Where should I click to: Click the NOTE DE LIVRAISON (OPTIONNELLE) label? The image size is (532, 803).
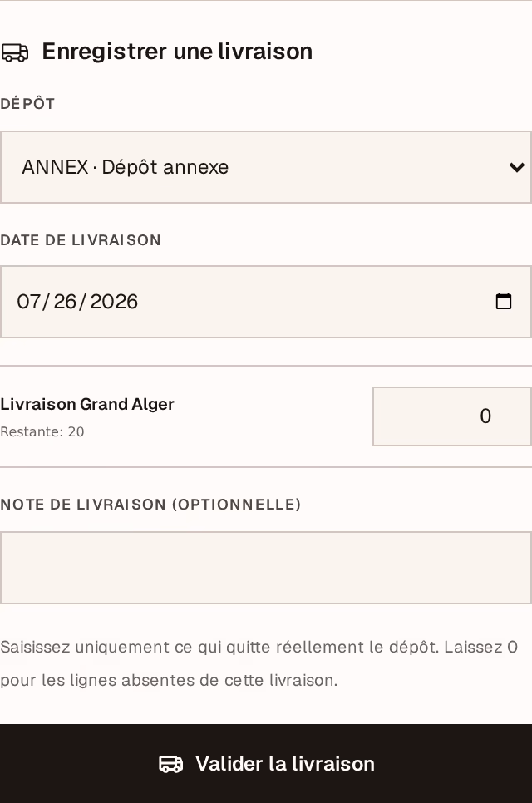pos(150,505)
